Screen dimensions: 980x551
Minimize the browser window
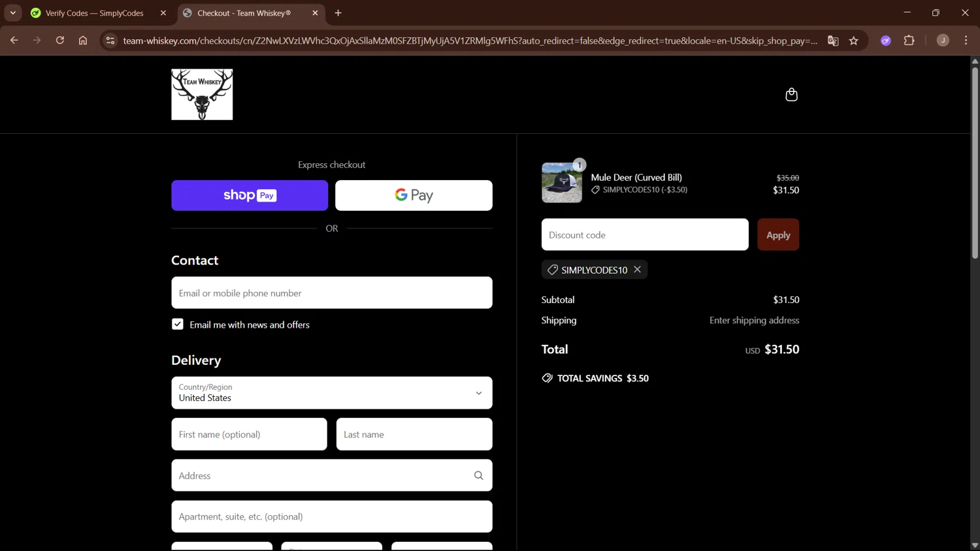click(x=907, y=12)
